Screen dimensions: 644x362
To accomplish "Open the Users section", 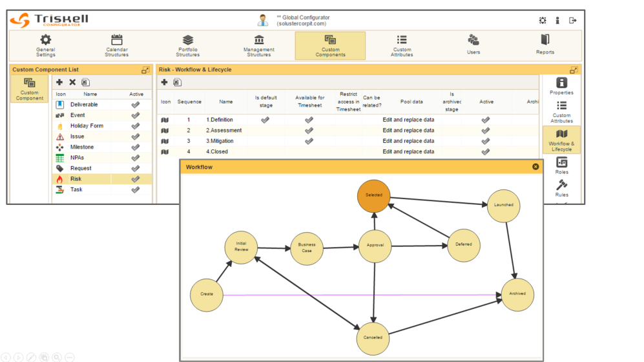I will (x=473, y=45).
